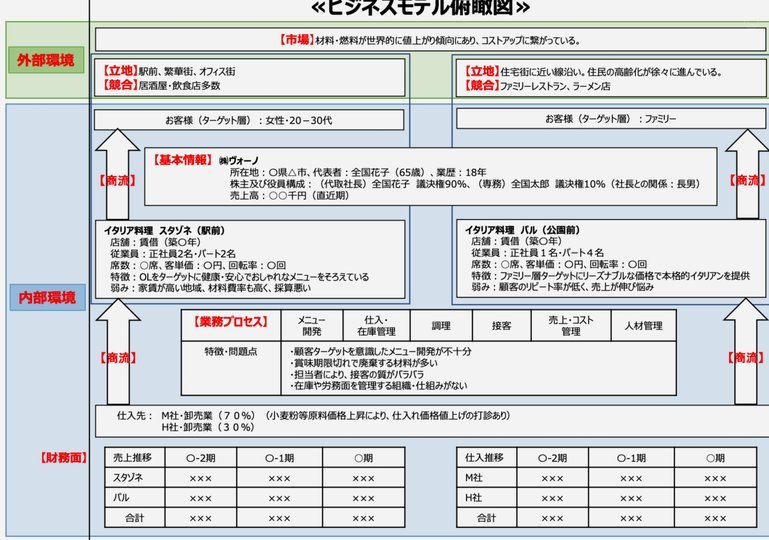
Task: Click M社 row '×××' under 〇期
Action: click(715, 478)
